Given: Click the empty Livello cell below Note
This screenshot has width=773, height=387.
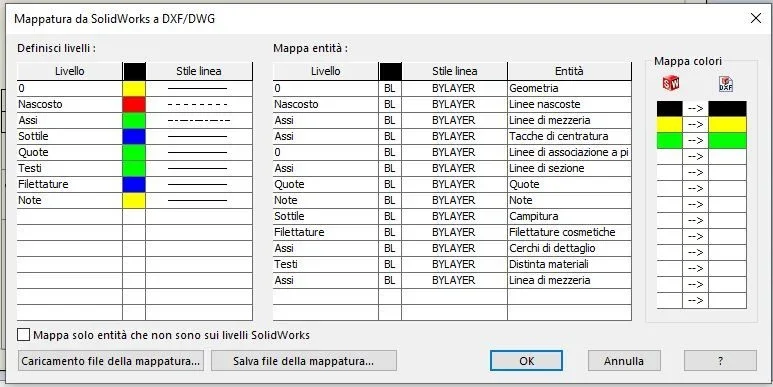Looking at the screenshot, I should click(70, 216).
